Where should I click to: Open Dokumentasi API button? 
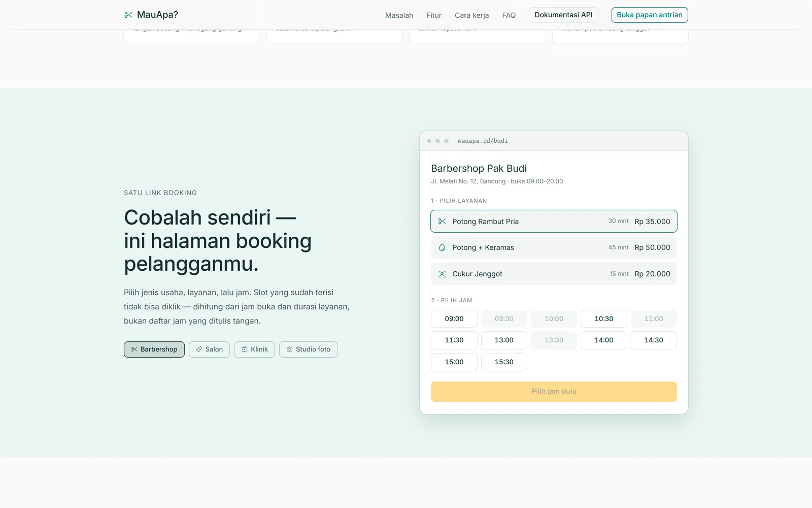563,15
